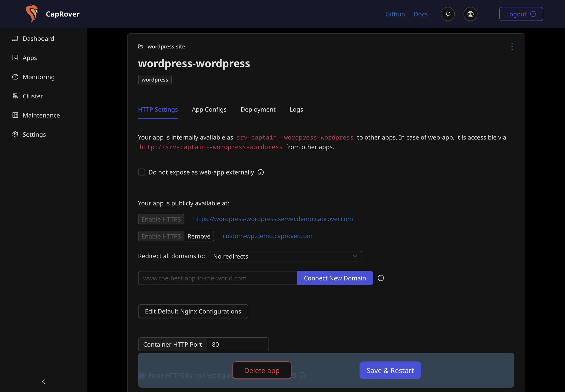The width and height of the screenshot is (565, 392).
Task: Click the CapRover flame logo
Action: pyautogui.click(x=32, y=14)
